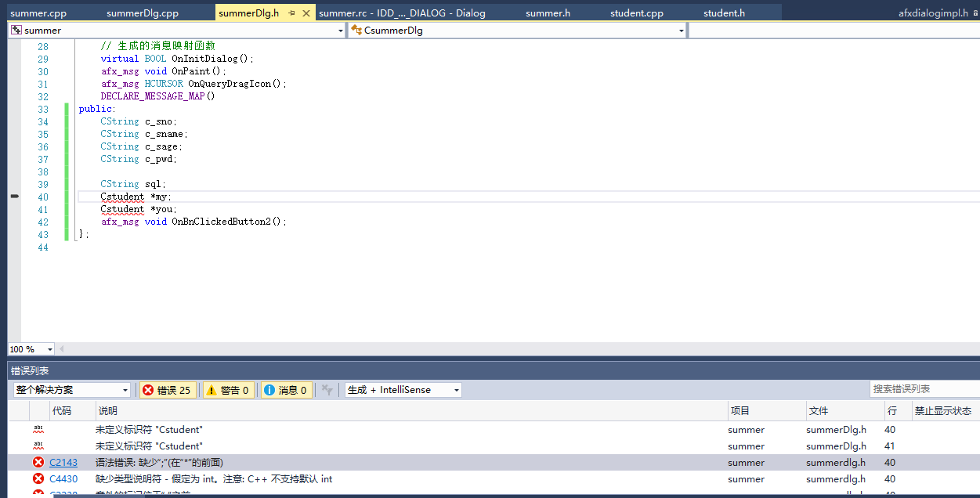Viewport: 980px width, 498px height.
Task: Switch to the summer.cpp tab
Action: [38, 13]
